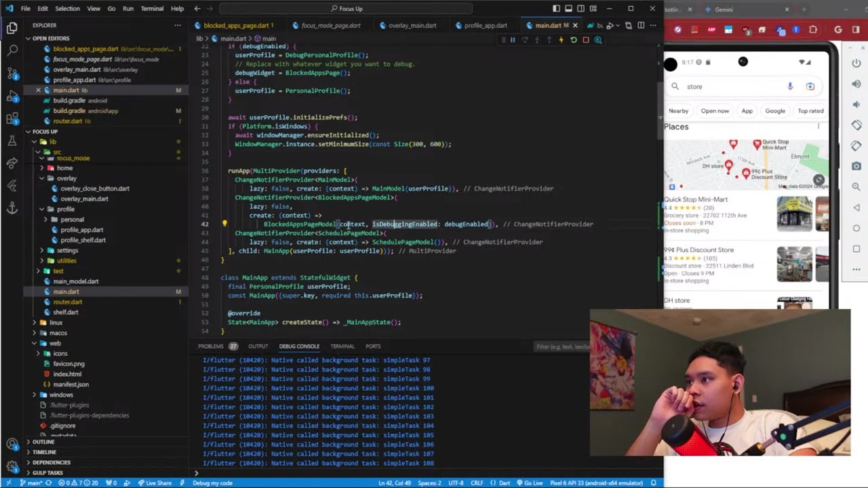Open the Testing flask view
This screenshot has width=868, height=488.
(12, 141)
